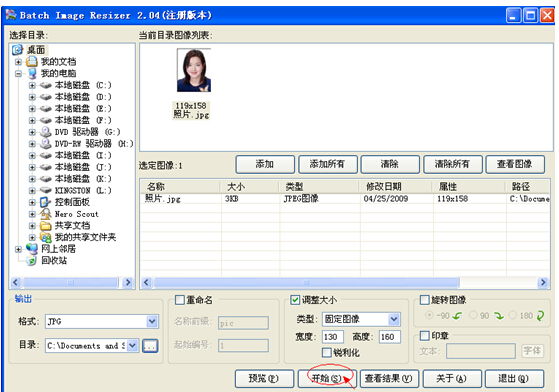Click the 添加所有 add all button
559x392 pixels.
(328, 164)
